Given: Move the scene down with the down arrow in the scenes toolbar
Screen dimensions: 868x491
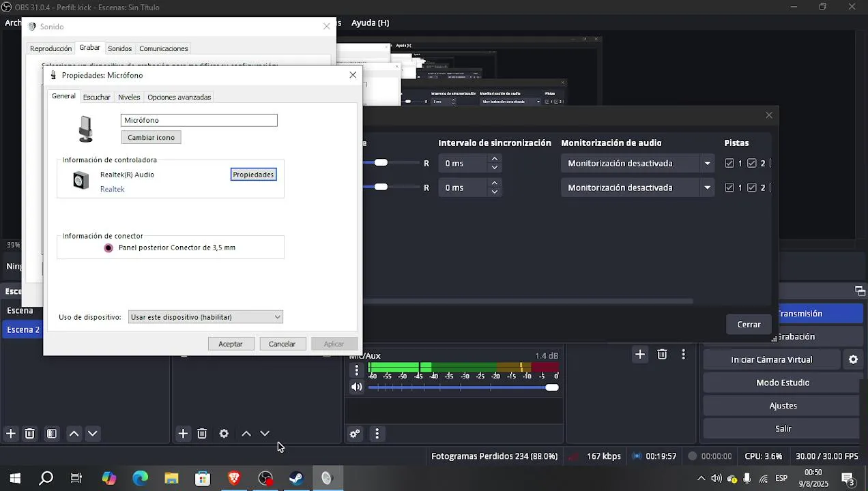Looking at the screenshot, I should pos(93,434).
